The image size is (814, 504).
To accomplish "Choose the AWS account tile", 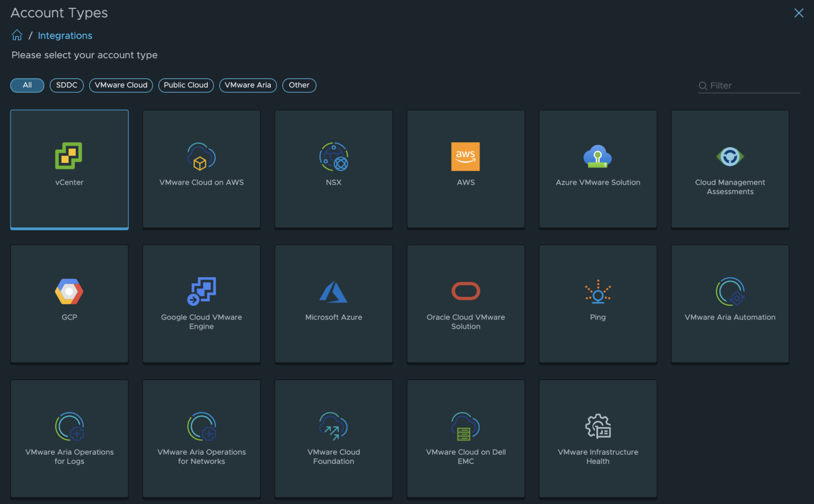I will point(465,169).
